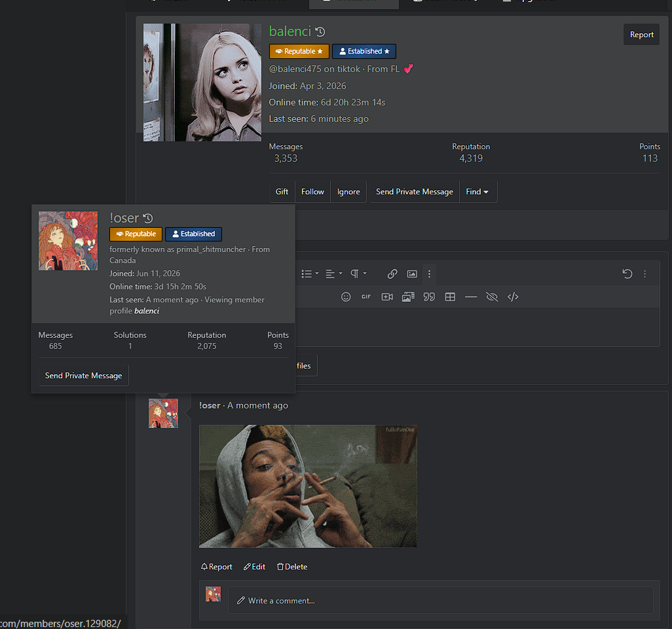Viewport: 672px width, 629px height.
Task: Expand the Find dropdown menu
Action: point(477,192)
